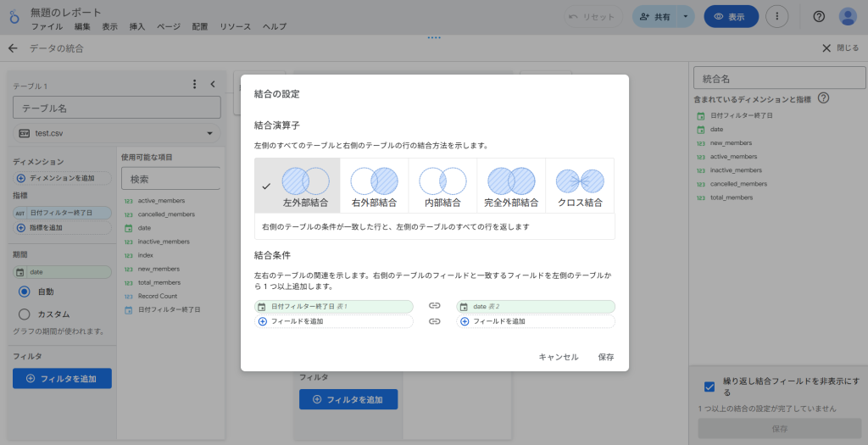
Task: Select the カスタム period radio button
Action: 25,314
